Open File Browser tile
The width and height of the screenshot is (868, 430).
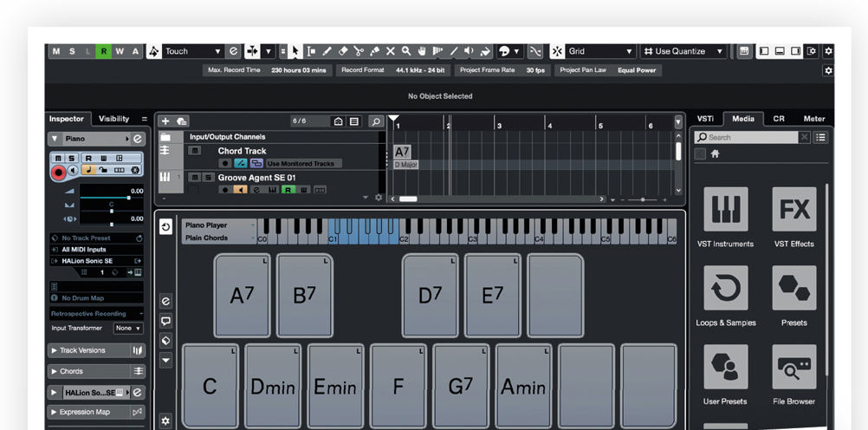[x=794, y=367]
